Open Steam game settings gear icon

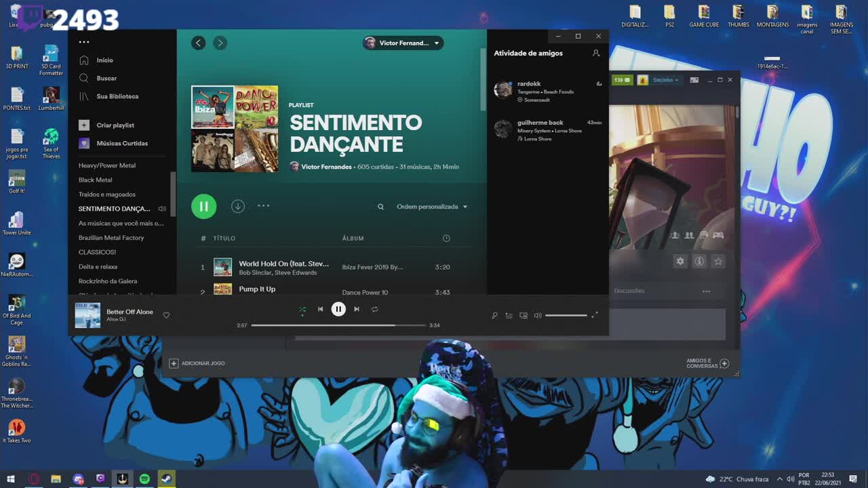tap(680, 261)
